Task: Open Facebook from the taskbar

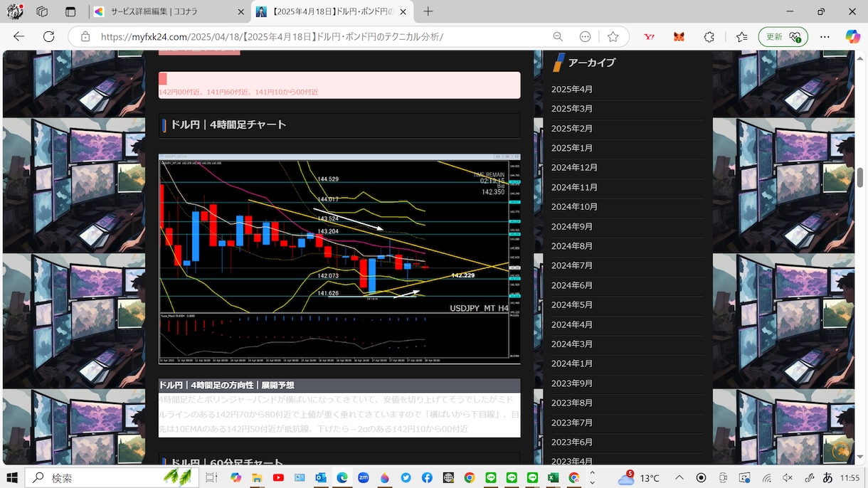Action: pyautogui.click(x=427, y=477)
